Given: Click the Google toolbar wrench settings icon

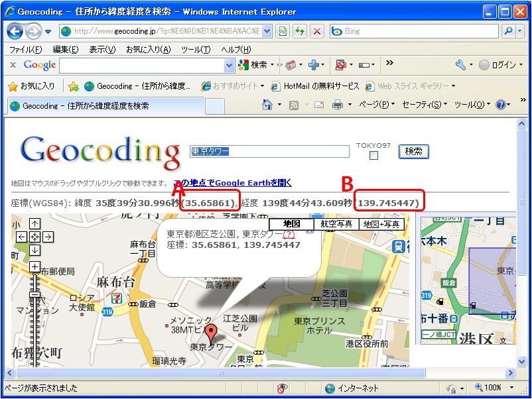Looking at the screenshot, I should (x=460, y=64).
